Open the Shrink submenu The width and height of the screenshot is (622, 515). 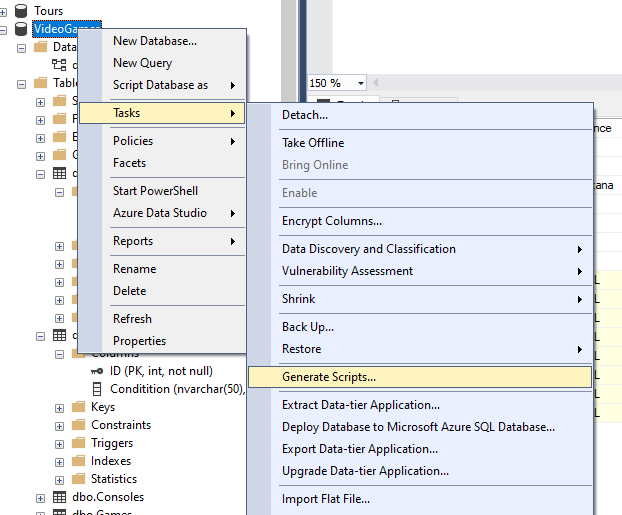tap(420, 299)
